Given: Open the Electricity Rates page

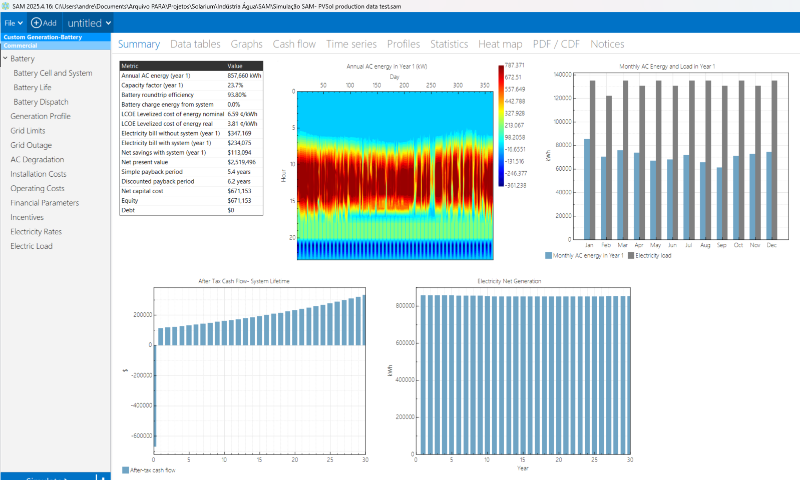Looking at the screenshot, I should point(36,232).
